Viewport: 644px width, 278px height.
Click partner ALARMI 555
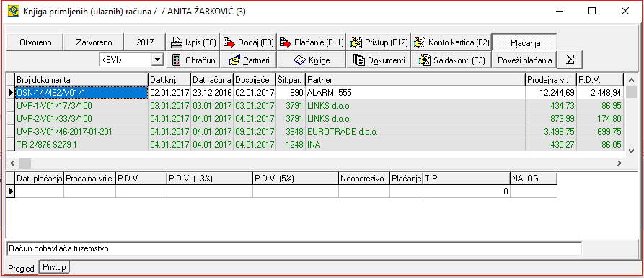click(415, 93)
